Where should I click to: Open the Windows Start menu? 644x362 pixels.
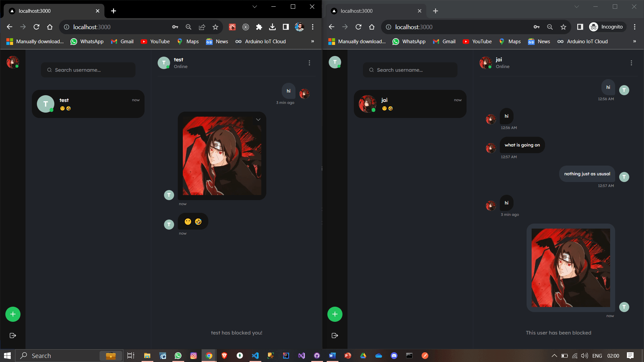[x=7, y=356]
